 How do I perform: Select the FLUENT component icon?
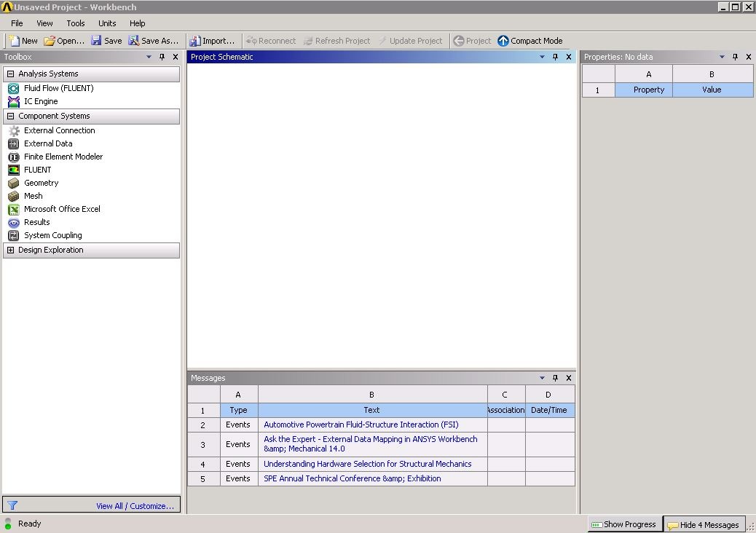(14, 170)
